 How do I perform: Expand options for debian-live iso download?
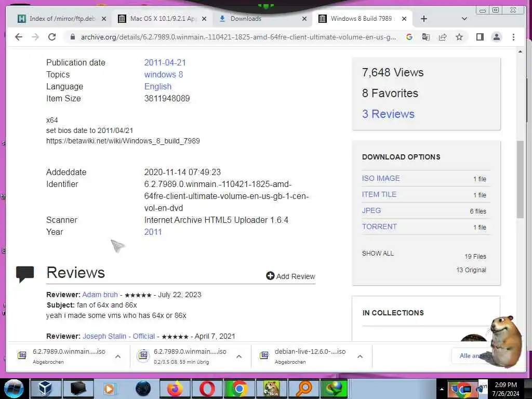(360, 356)
